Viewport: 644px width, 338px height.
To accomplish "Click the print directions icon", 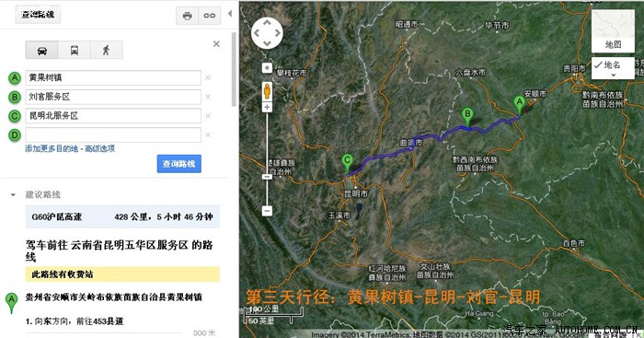I will (188, 16).
